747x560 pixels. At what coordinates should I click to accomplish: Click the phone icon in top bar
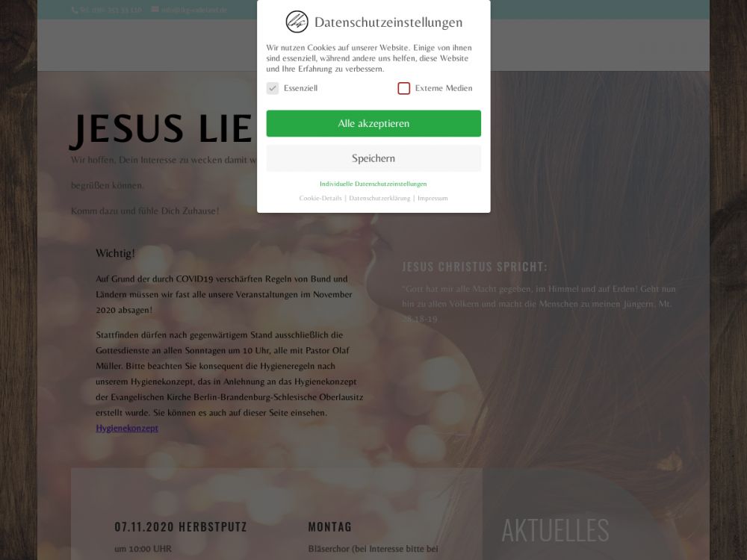point(75,10)
